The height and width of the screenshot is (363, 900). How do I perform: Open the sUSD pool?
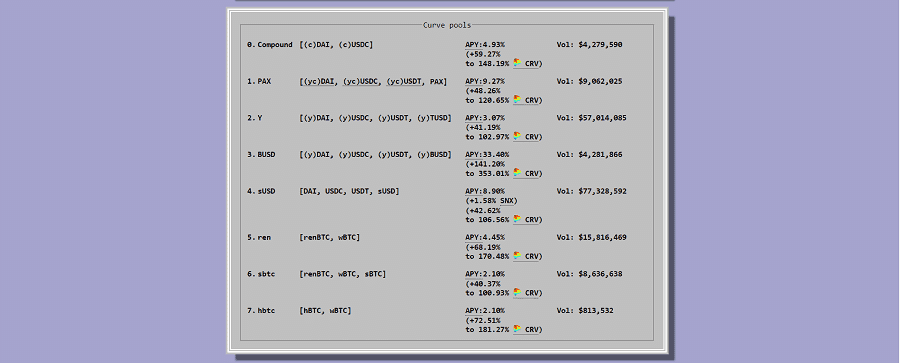coord(266,192)
